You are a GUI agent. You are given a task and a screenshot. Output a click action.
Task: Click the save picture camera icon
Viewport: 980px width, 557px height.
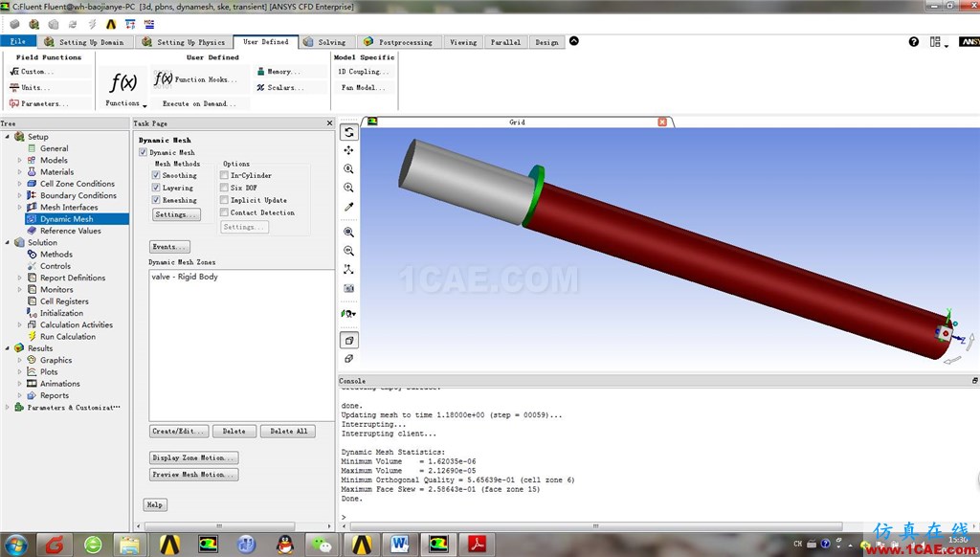pos(348,288)
